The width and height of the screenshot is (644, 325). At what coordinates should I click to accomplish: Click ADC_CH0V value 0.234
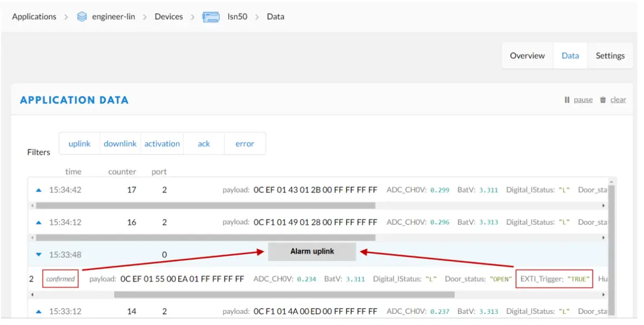pyautogui.click(x=306, y=279)
